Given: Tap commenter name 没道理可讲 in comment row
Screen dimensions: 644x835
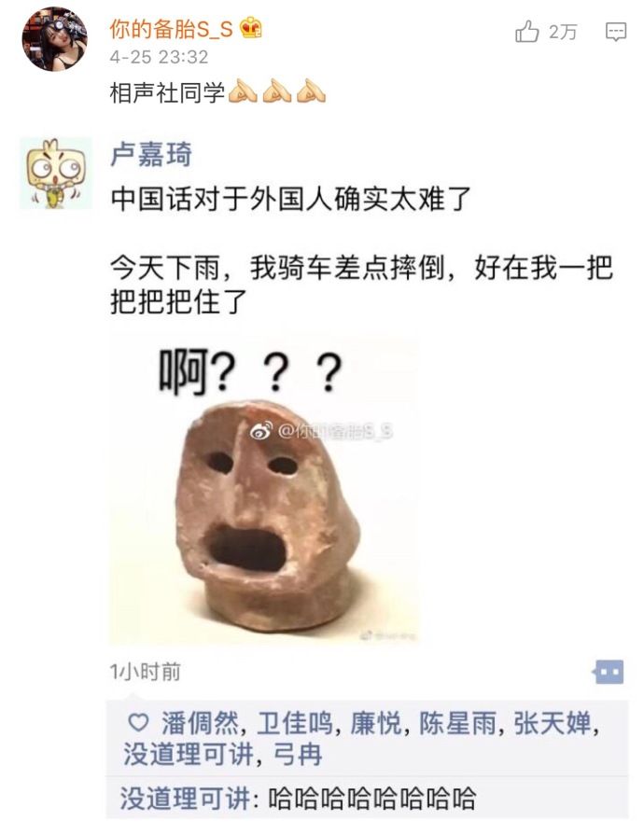Looking at the screenshot, I should (185, 799).
